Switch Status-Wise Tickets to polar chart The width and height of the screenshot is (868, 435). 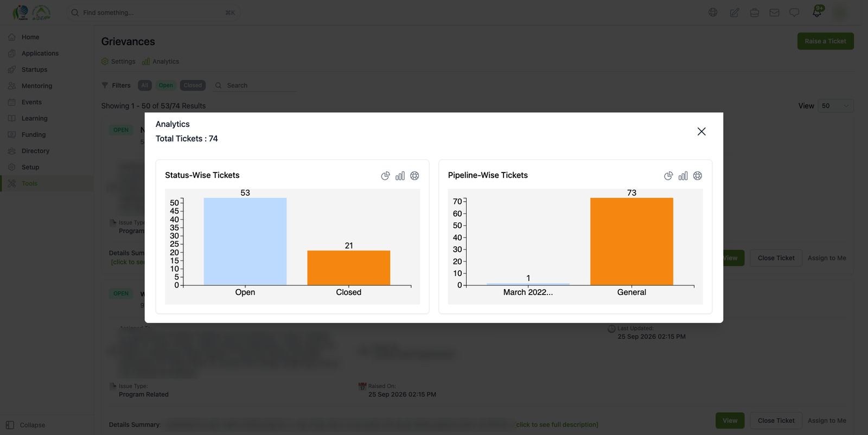pos(414,176)
